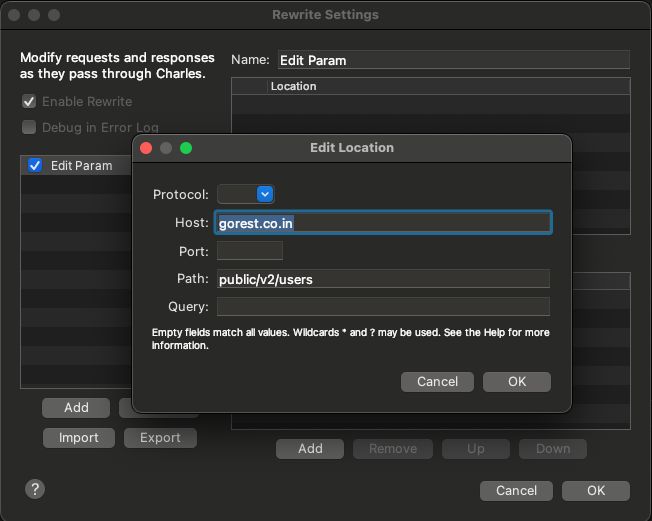
Task: Cancel the Edit Location dialog
Action: coord(437,381)
